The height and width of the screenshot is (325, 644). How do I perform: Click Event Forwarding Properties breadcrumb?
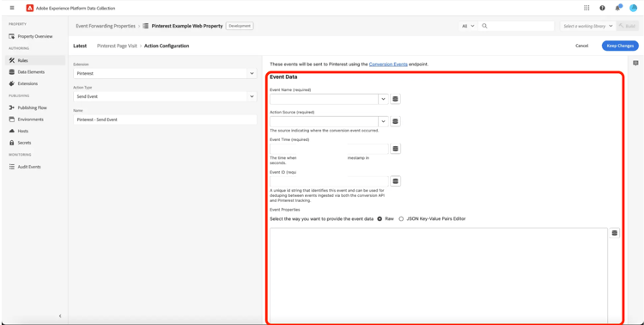106,26
